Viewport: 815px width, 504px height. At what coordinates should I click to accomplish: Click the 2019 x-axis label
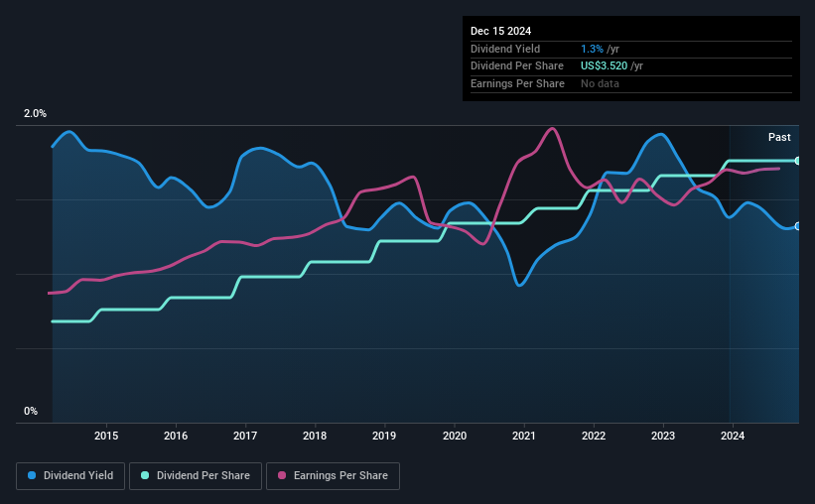(384, 436)
